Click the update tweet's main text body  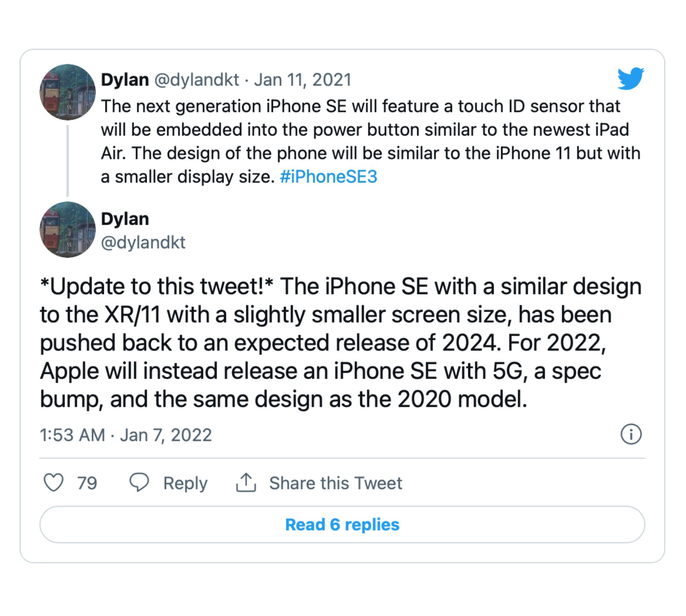point(340,342)
